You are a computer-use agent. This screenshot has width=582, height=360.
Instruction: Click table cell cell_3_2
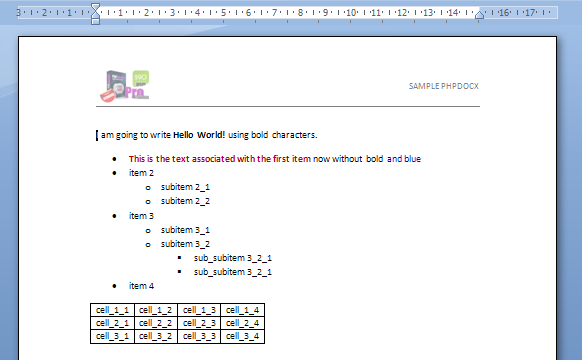[156, 336]
